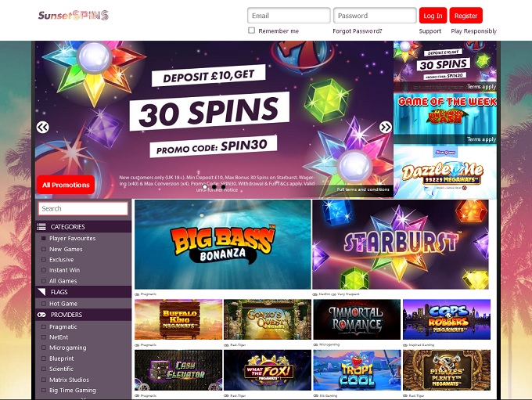
Task: Open Forgot Password link
Action: [x=358, y=31]
